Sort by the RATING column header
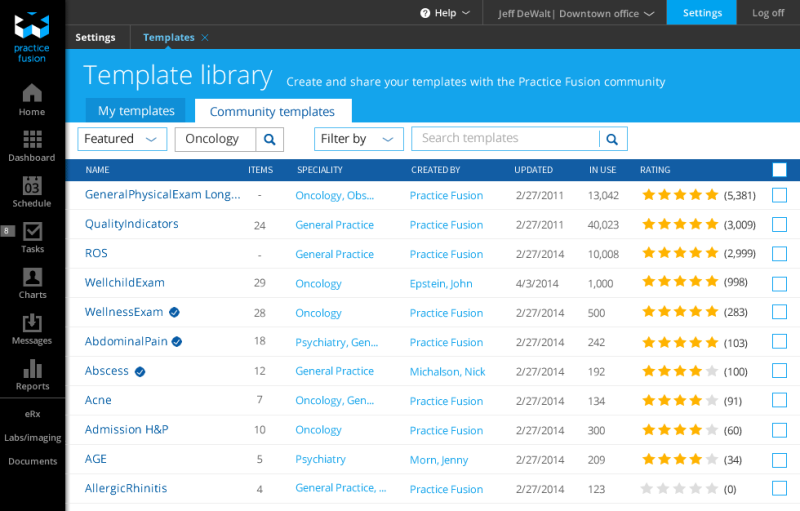 pos(655,170)
